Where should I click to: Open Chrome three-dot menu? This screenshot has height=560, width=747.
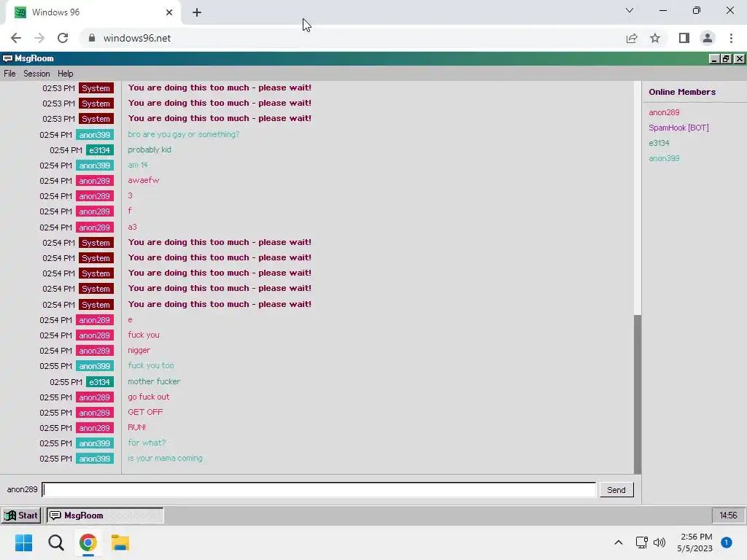click(x=731, y=38)
